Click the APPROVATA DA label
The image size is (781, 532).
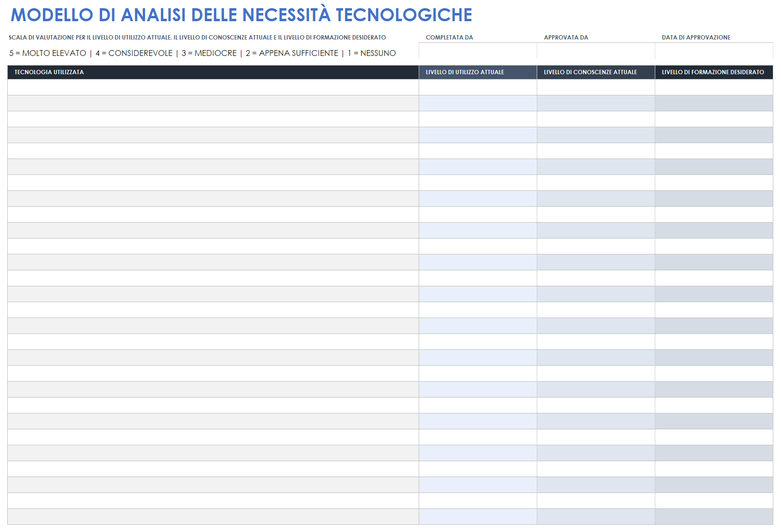click(x=566, y=38)
